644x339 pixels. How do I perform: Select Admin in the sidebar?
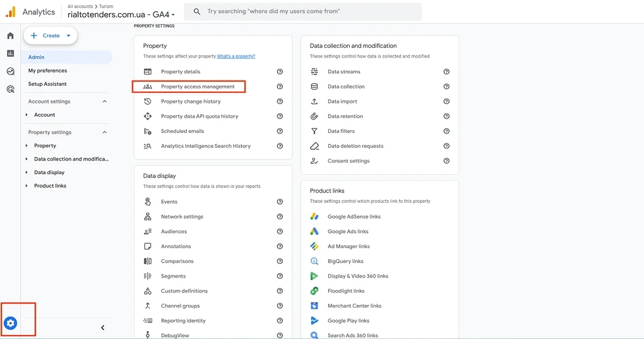coord(67,57)
